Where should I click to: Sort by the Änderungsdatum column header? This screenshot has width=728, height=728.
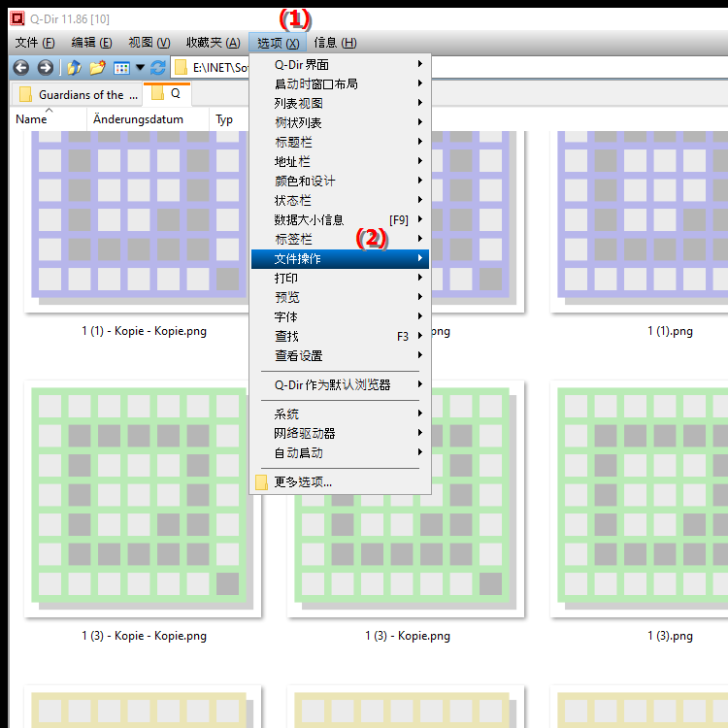click(x=148, y=119)
